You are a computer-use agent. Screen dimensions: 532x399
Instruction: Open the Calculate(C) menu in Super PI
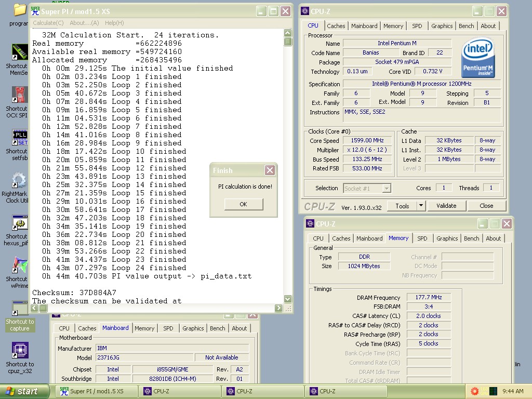(48, 23)
